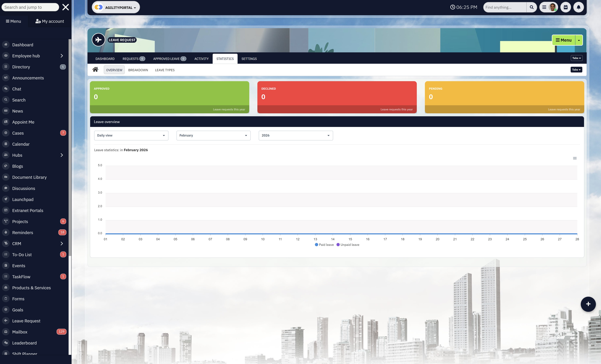Open the 2026 year dropdown
The width and height of the screenshot is (601, 364).
pyautogui.click(x=296, y=135)
